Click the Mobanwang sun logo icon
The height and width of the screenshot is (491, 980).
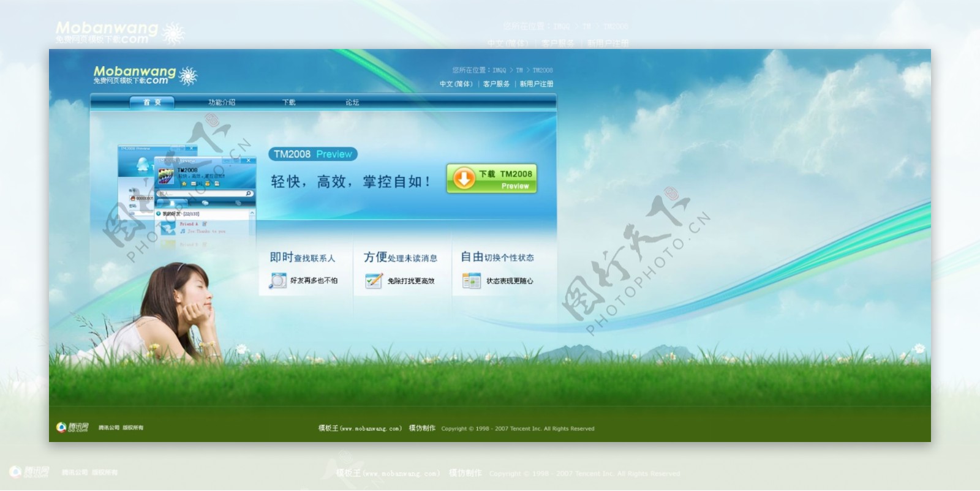[x=187, y=77]
